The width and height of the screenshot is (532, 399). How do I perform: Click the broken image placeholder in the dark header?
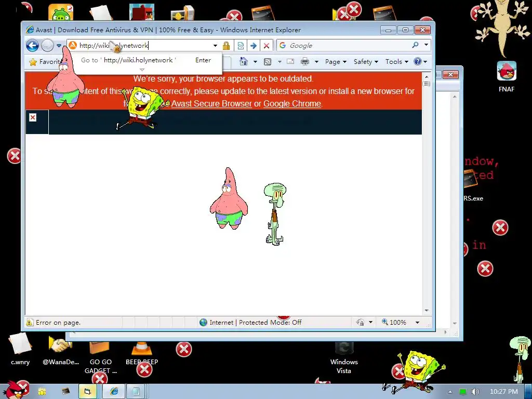click(33, 117)
